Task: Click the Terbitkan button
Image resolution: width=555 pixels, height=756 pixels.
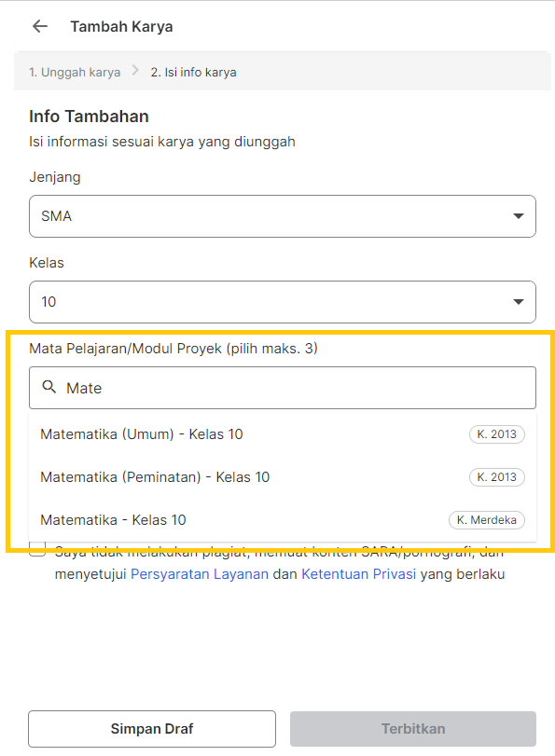Action: [x=413, y=729]
